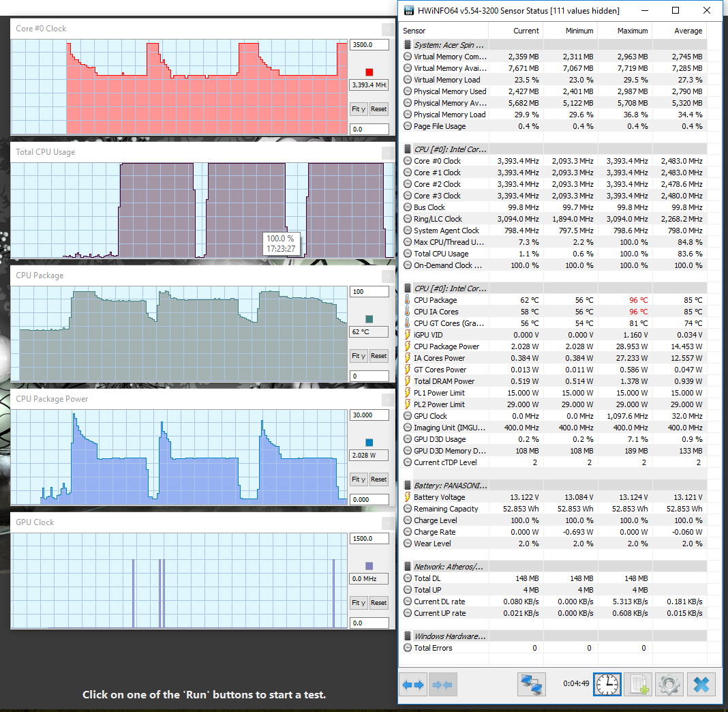Screen dimensions: 728x712
Task: Select the Total DRAM Power row
Action: (x=553, y=381)
